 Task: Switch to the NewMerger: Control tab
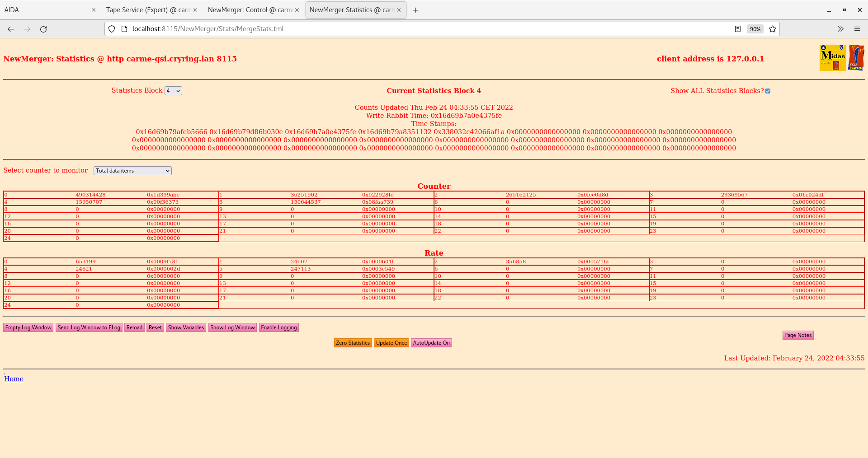click(x=250, y=10)
